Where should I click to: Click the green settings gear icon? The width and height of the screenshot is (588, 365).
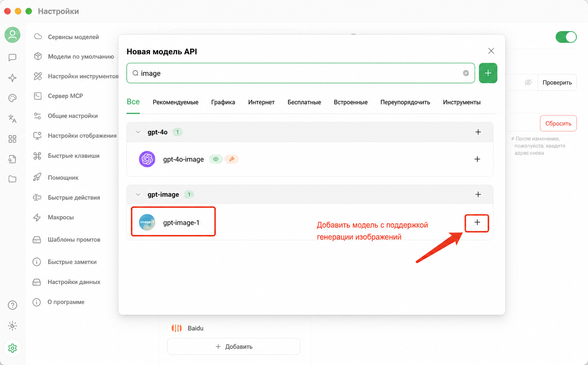click(x=13, y=348)
